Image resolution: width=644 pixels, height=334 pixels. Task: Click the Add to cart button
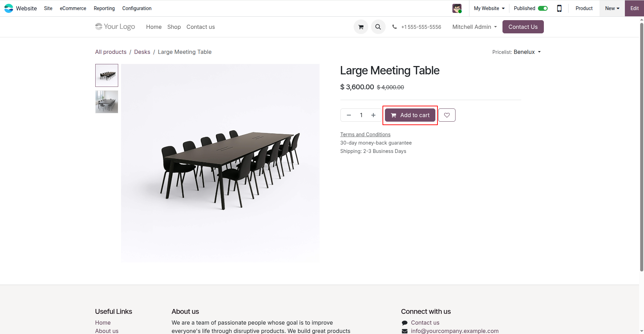click(x=410, y=115)
